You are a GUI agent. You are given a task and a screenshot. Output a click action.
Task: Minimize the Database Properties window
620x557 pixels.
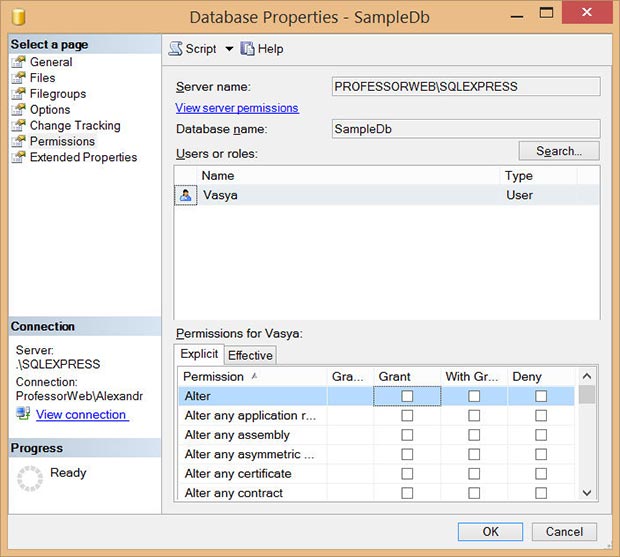tap(517, 16)
